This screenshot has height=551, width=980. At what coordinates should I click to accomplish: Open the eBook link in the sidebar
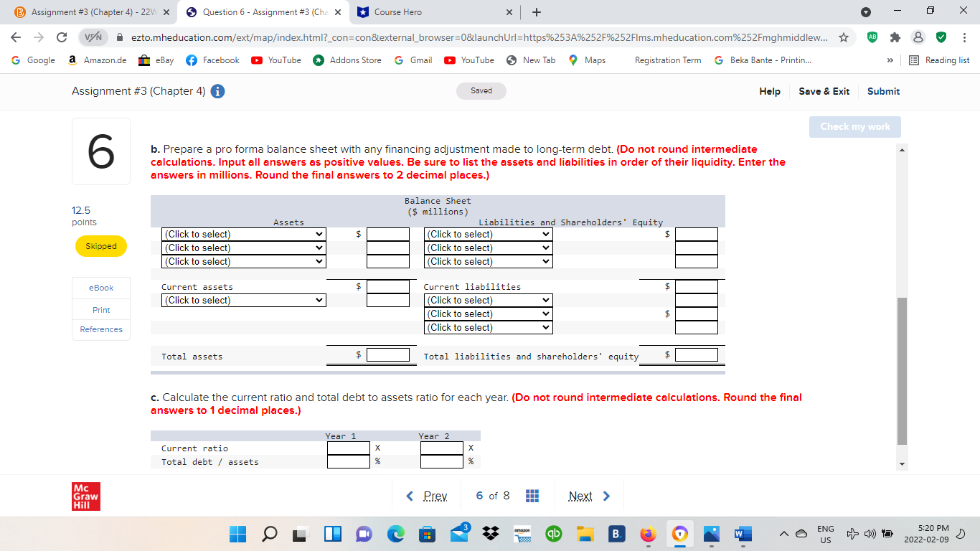[100, 288]
